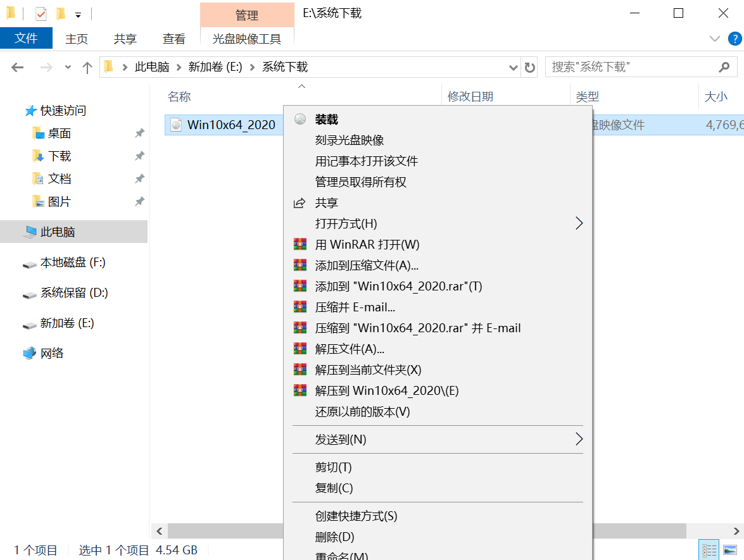Click WinRAR icon next to 用 WinRAR 打开(W)
Image resolution: width=744 pixels, height=560 pixels.
(x=300, y=244)
